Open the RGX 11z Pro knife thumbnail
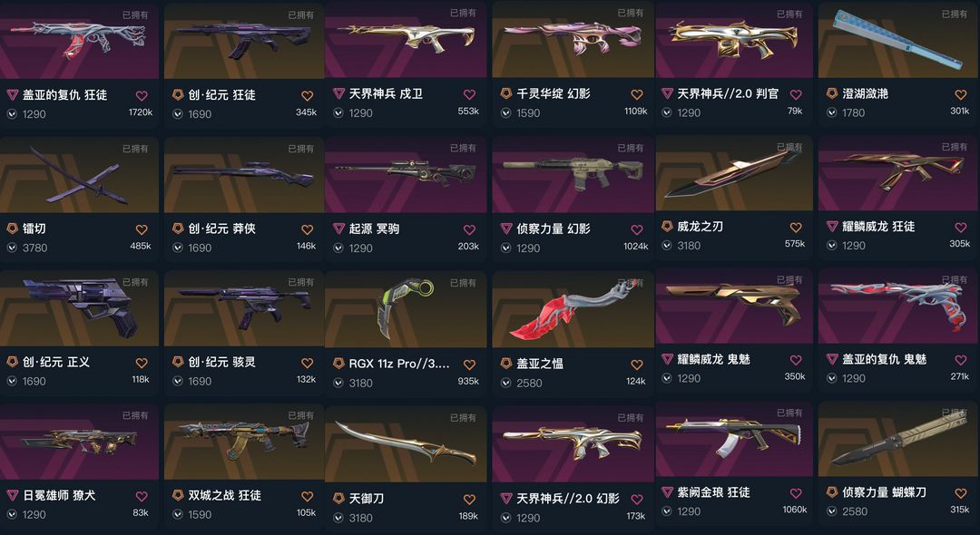980x535 pixels. tap(406, 309)
